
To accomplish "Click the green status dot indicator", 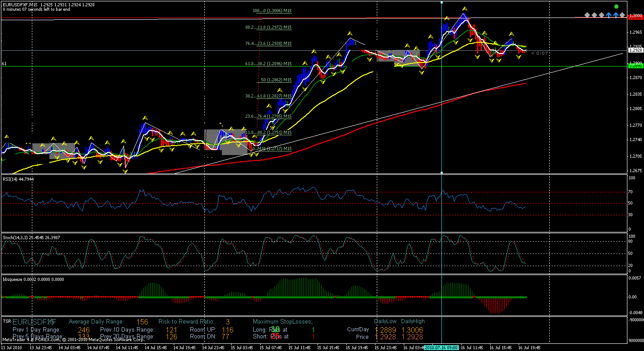I will tap(616, 7).
